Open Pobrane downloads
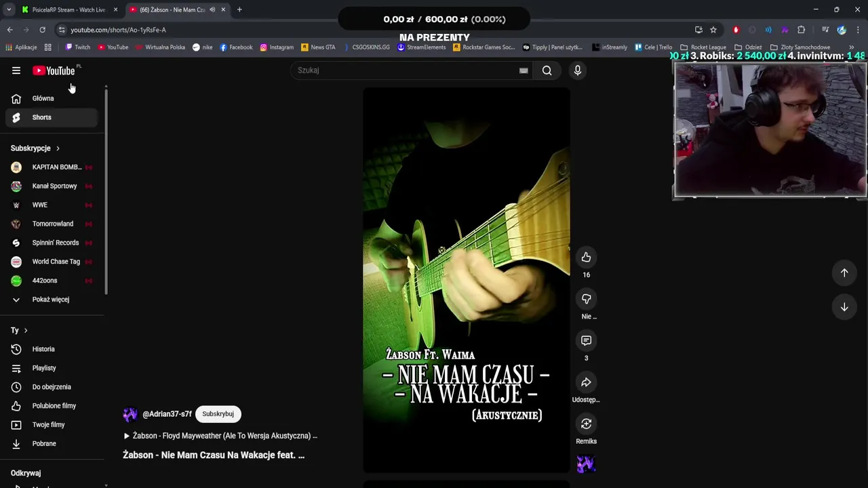The image size is (868, 488). click(x=52, y=444)
